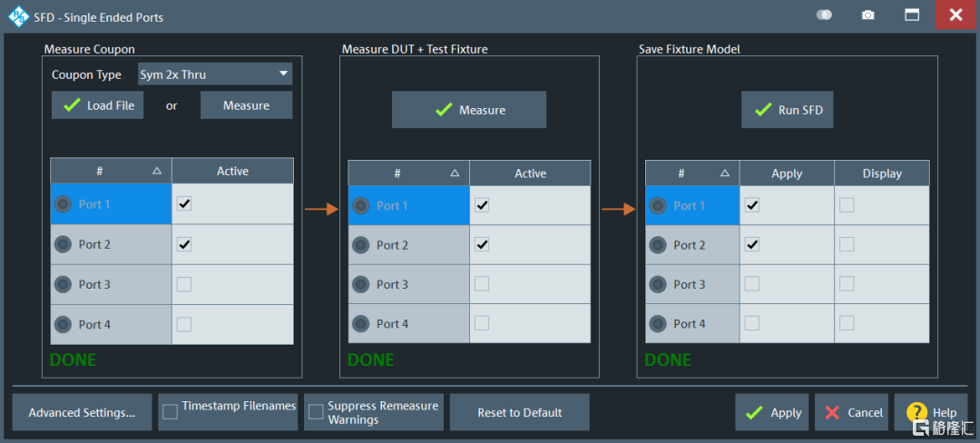
Task: Toggle the switch icon in title bar
Action: click(824, 15)
